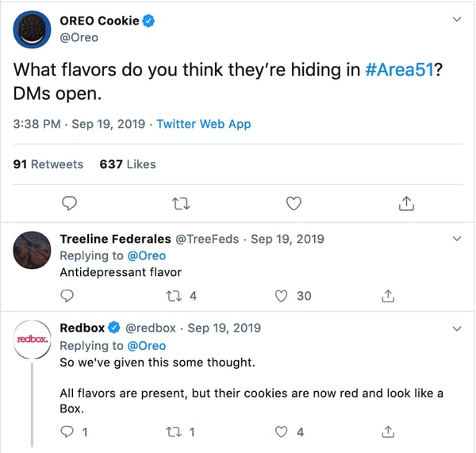Image resolution: width=476 pixels, height=453 pixels.
Task: Like Redbox's reply tweet
Action: 281,432
